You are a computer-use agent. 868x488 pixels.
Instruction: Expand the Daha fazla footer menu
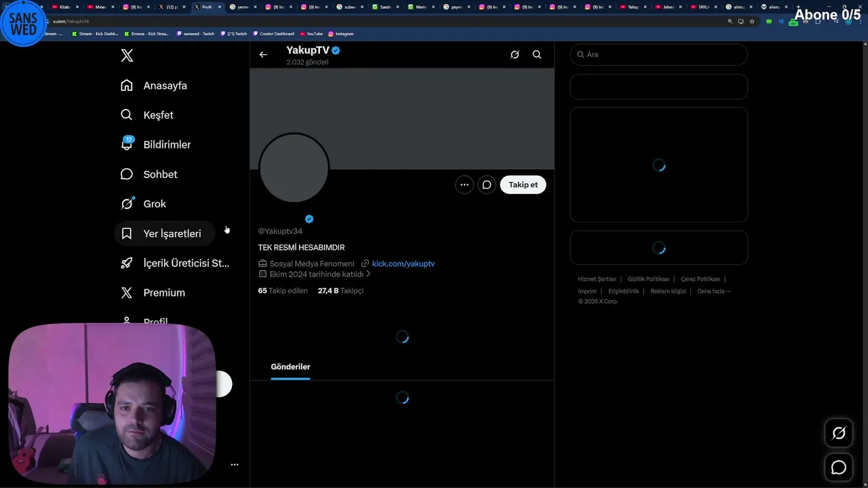click(x=714, y=291)
